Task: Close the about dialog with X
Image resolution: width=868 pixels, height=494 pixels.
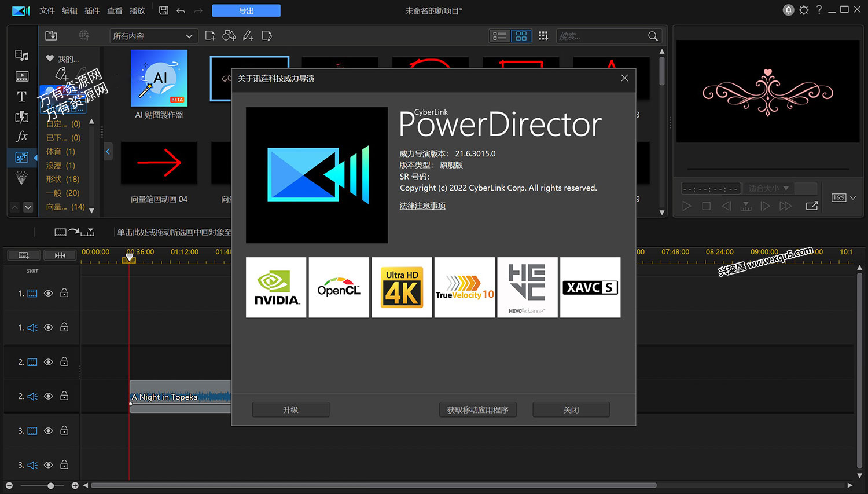Action: [x=624, y=78]
